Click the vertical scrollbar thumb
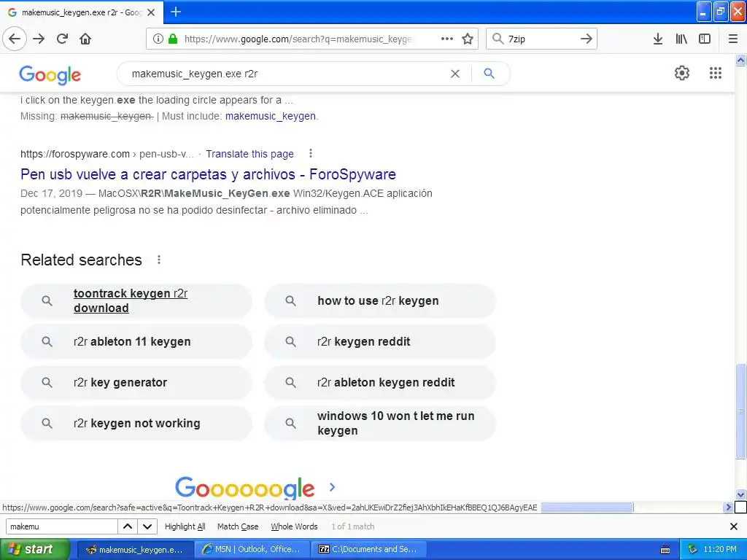This screenshot has width=747, height=560. 740,411
